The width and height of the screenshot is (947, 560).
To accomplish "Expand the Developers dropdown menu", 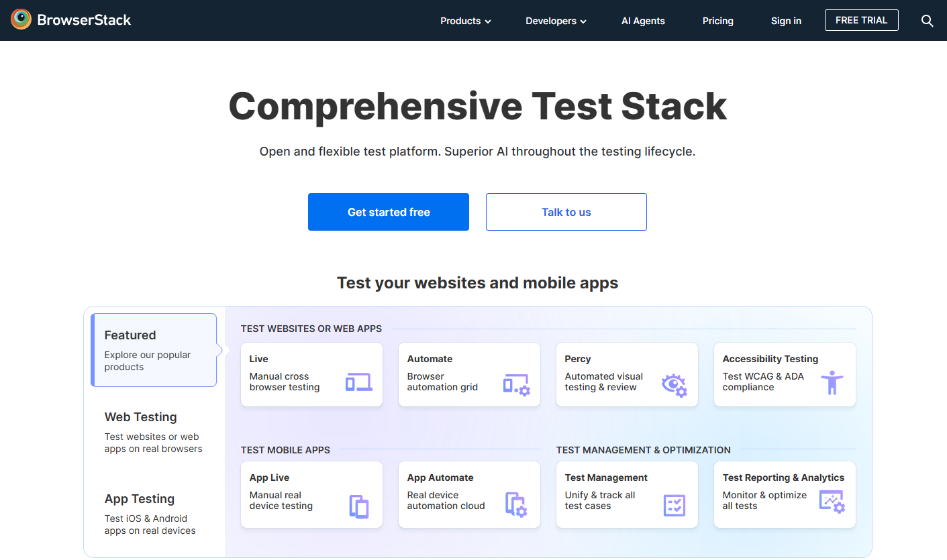I will click(x=556, y=21).
